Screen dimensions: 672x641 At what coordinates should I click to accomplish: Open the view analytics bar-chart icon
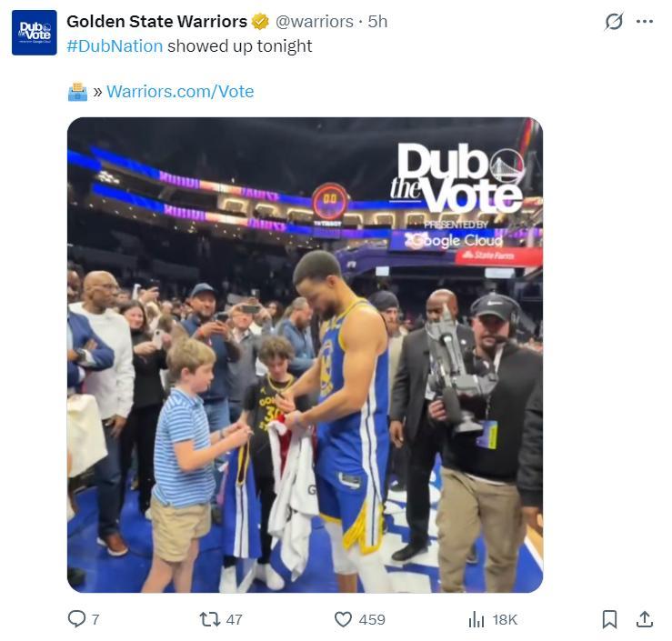coord(476,619)
